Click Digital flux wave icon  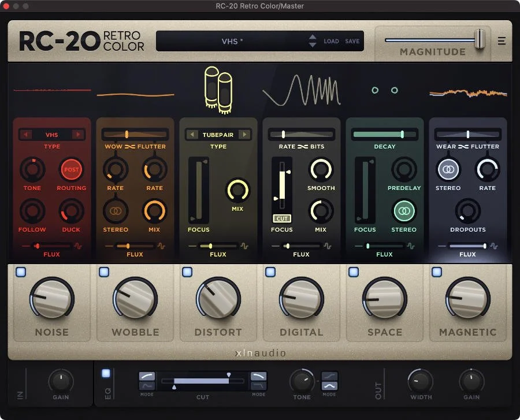[328, 246]
